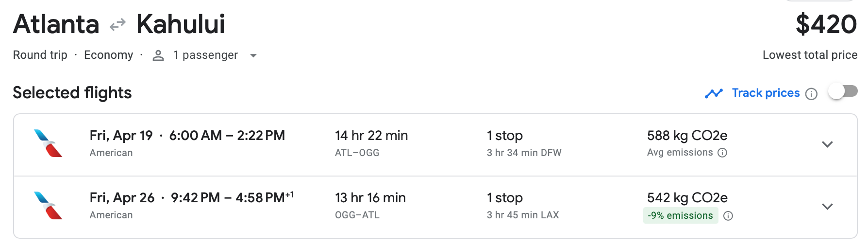Click the -9% emissions green badge
This screenshot has height=247, width=868.
[680, 215]
